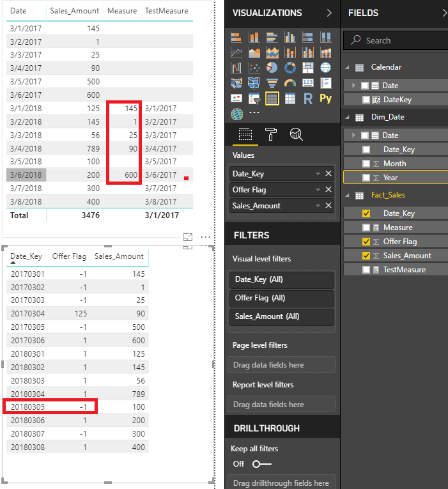The width and height of the screenshot is (448, 489).
Task: Choose the scatter chart visual
Action: click(254, 68)
